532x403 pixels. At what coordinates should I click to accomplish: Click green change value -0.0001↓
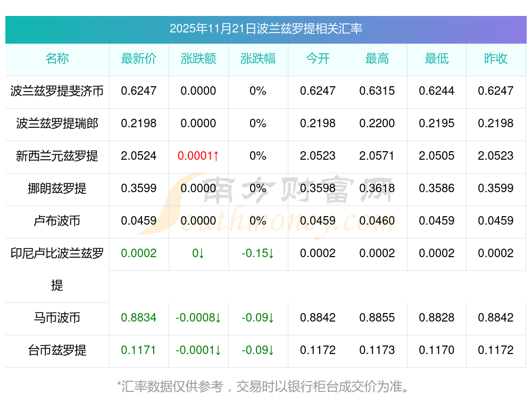198,350
